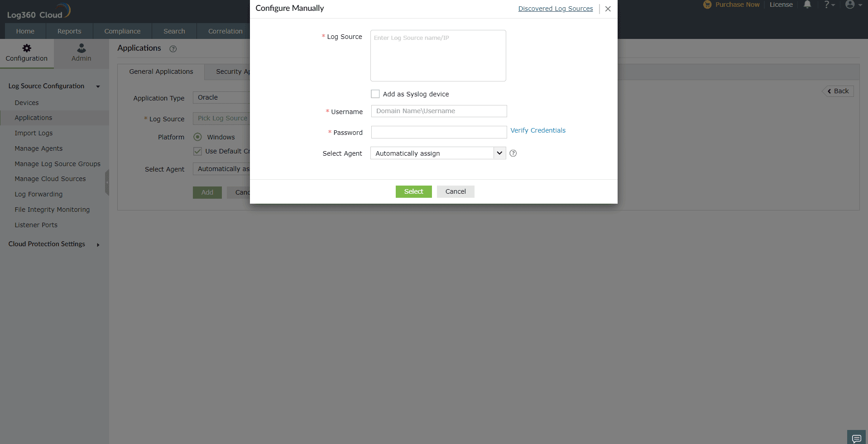This screenshot has height=444, width=868.
Task: Open the Admin user section
Action: click(x=81, y=53)
